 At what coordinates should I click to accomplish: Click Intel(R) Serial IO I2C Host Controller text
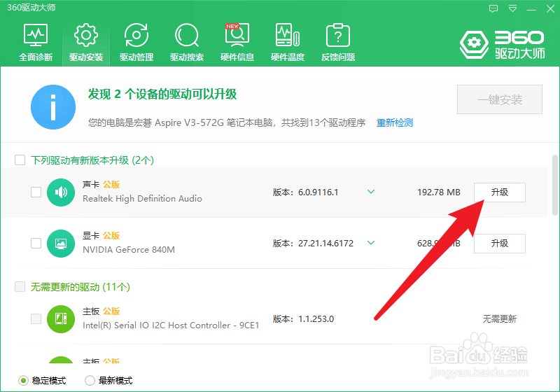pos(171,325)
